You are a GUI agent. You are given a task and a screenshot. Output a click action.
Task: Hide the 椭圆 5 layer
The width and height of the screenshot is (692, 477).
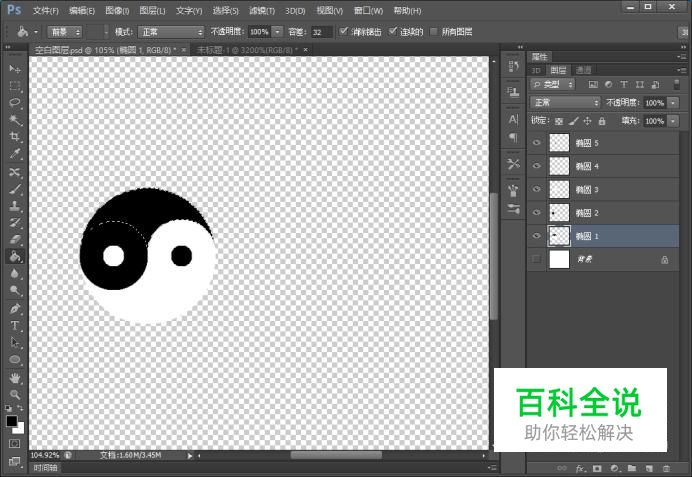click(536, 143)
